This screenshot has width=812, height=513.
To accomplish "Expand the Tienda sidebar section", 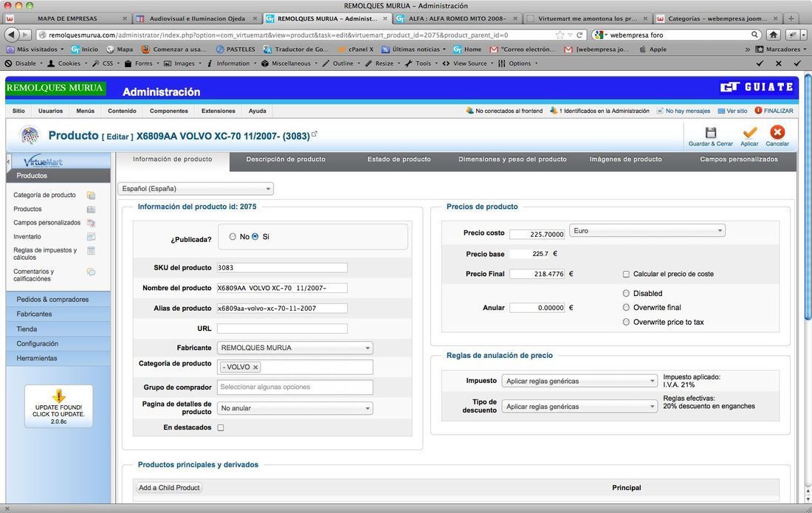I will coord(58,328).
